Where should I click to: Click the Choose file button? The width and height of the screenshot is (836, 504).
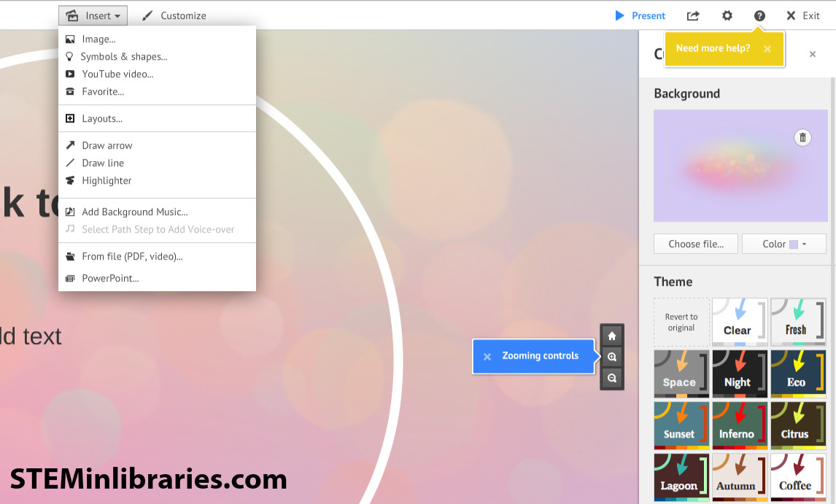696,244
